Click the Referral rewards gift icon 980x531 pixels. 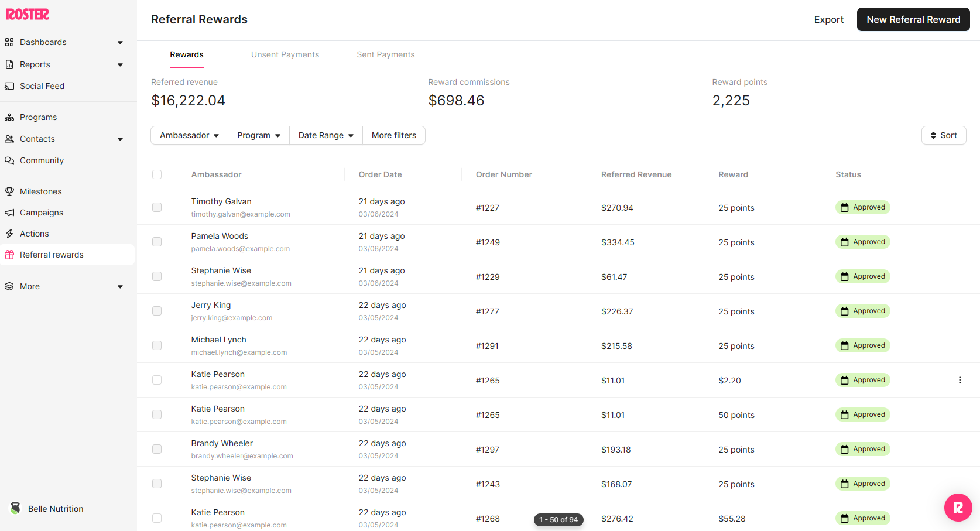[9, 255]
